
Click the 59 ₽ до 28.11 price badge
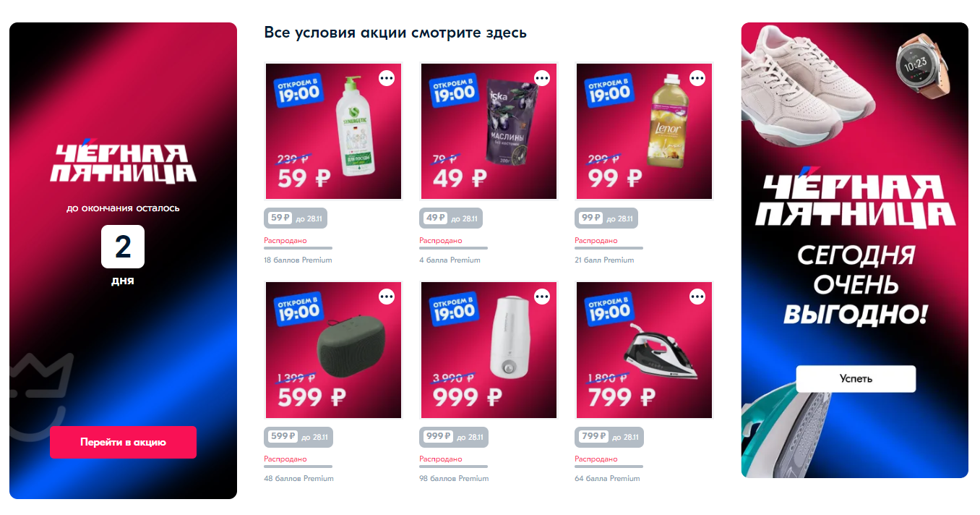coord(294,218)
